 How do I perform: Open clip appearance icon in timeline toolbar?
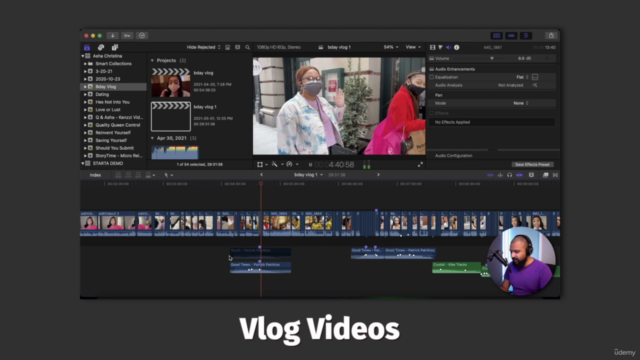[x=531, y=175]
